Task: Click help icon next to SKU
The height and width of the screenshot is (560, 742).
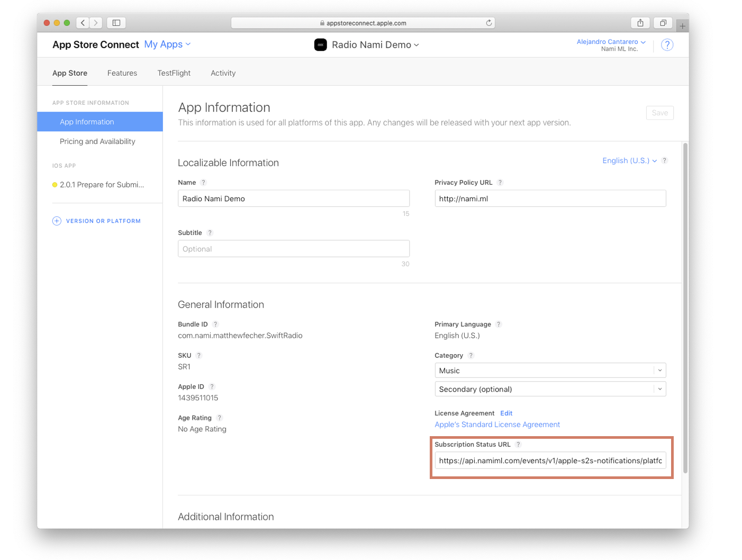Action: (199, 356)
